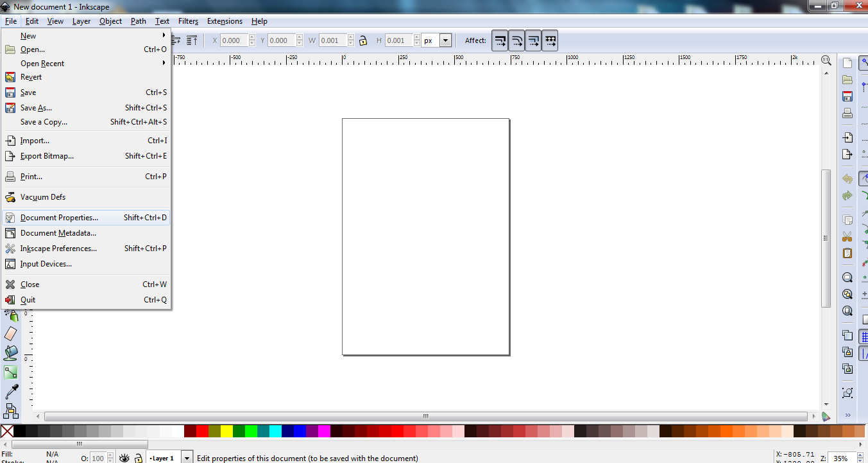This screenshot has width=868, height=463.
Task: Click the Redo arrow icon
Action: (x=847, y=195)
